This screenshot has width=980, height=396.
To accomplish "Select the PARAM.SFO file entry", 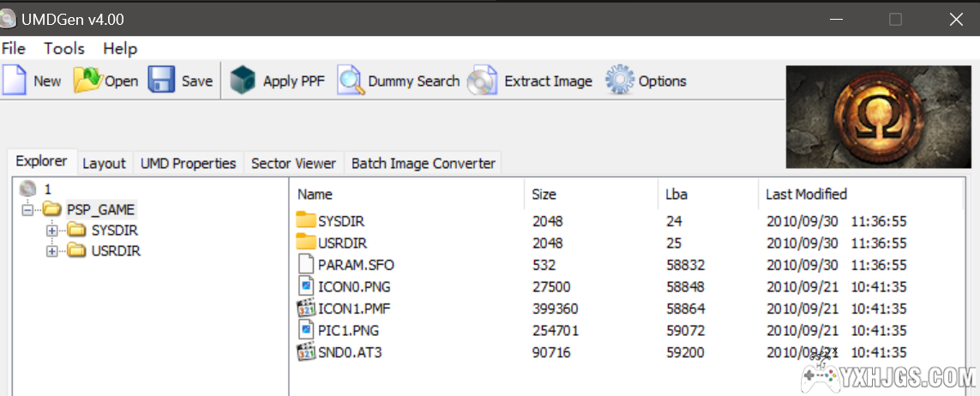I will coord(356,265).
